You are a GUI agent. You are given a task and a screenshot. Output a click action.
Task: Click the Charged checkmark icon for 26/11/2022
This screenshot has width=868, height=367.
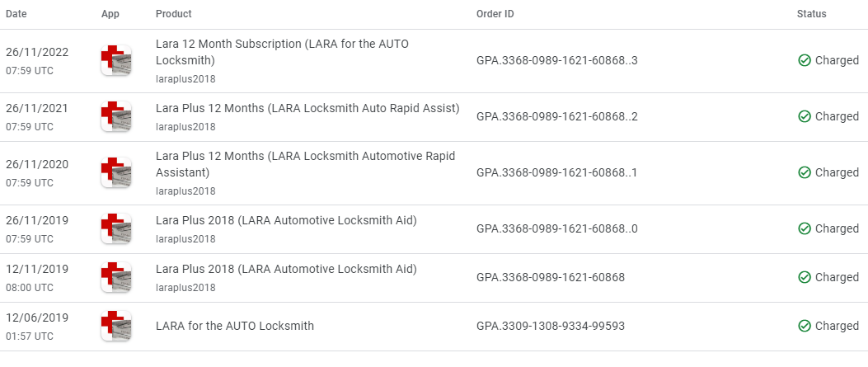coord(805,60)
